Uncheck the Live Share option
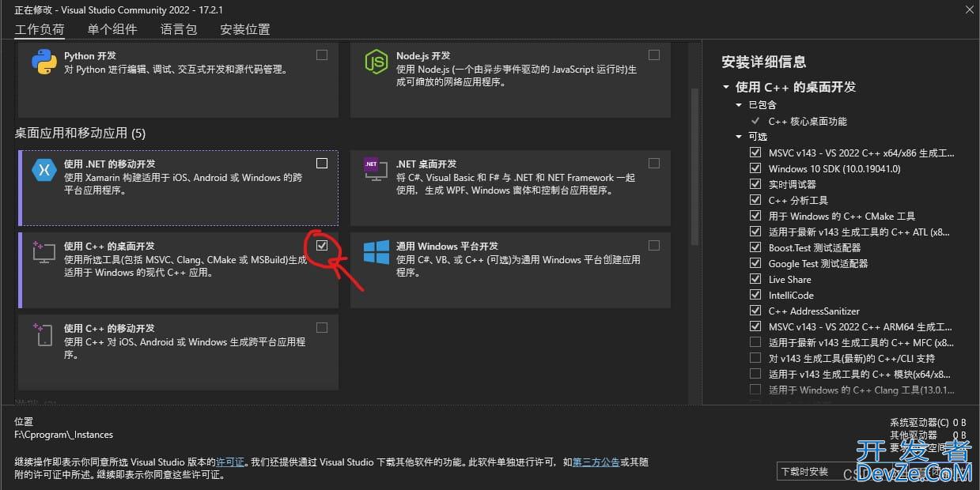Viewport: 980px width, 490px height. pyautogui.click(x=755, y=279)
